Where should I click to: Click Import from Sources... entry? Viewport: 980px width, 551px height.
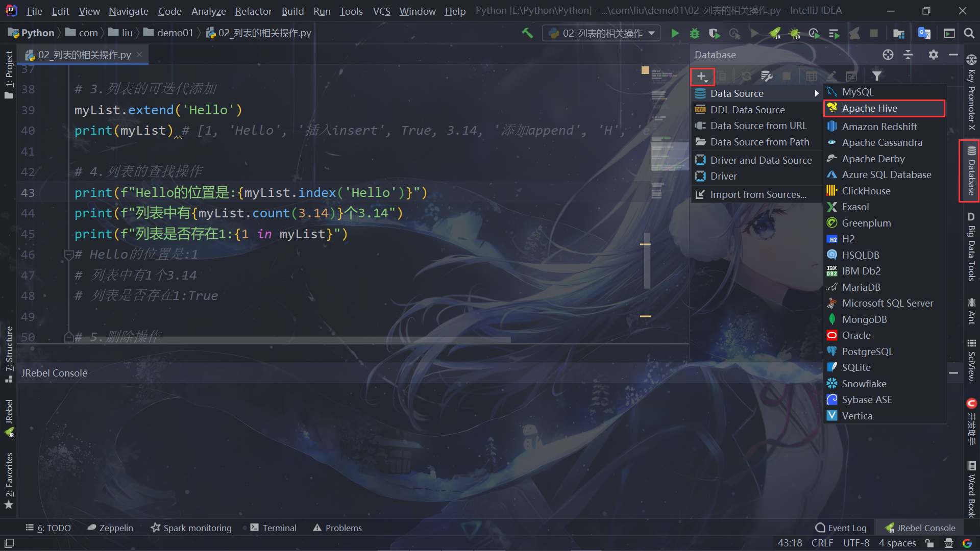coord(756,194)
